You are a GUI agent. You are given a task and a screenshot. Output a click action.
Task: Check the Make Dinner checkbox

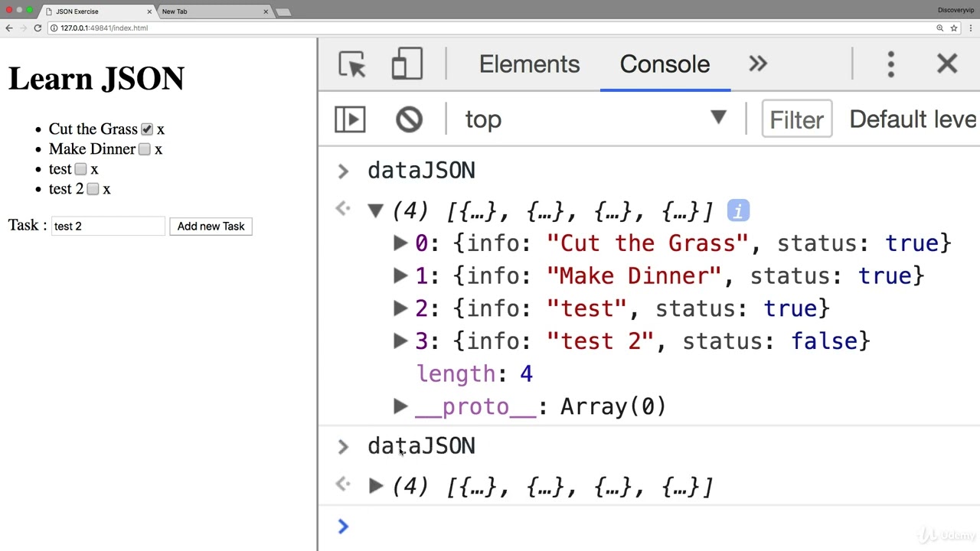click(144, 149)
